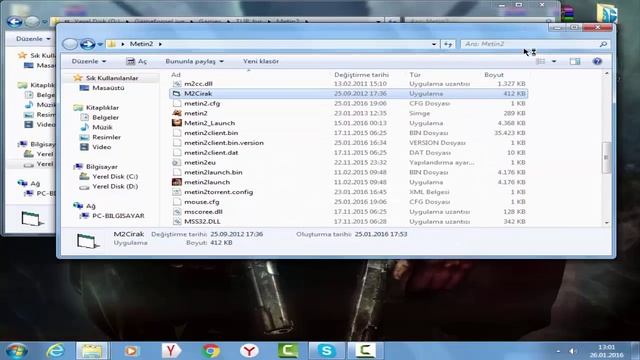Click the Aç toolbar button
This screenshot has width=640, height=360.
136,61
